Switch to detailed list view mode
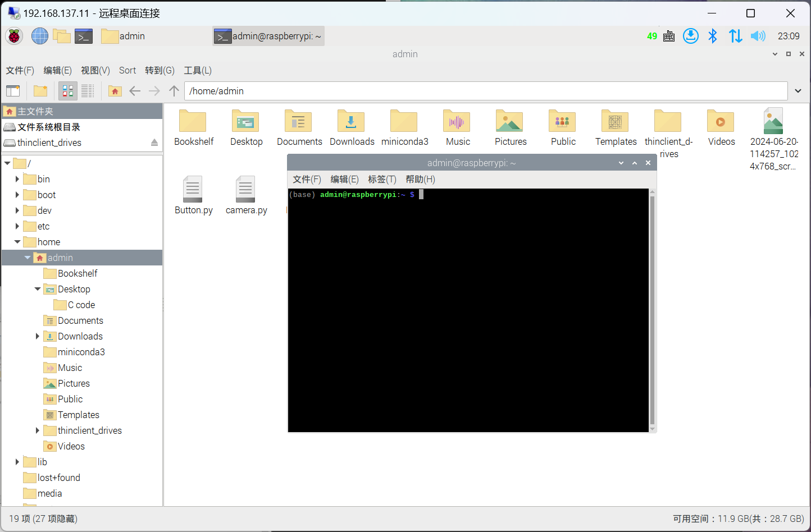This screenshot has width=811, height=532. point(88,91)
